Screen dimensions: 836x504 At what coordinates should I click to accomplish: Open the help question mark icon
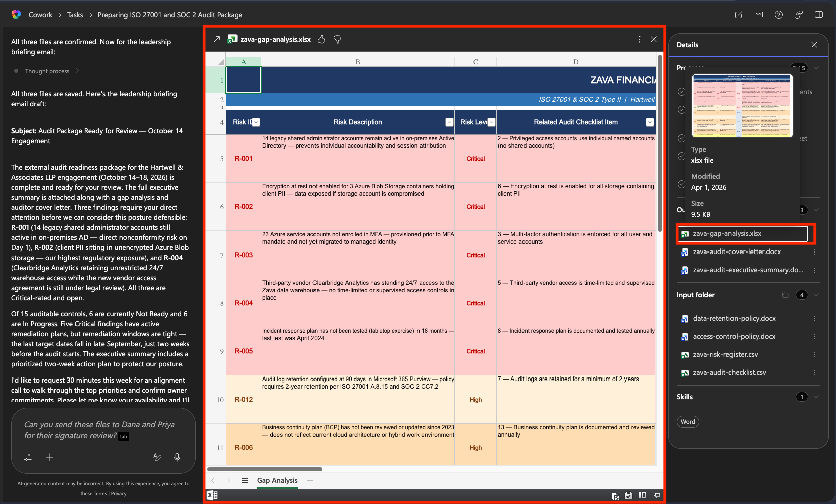point(779,15)
